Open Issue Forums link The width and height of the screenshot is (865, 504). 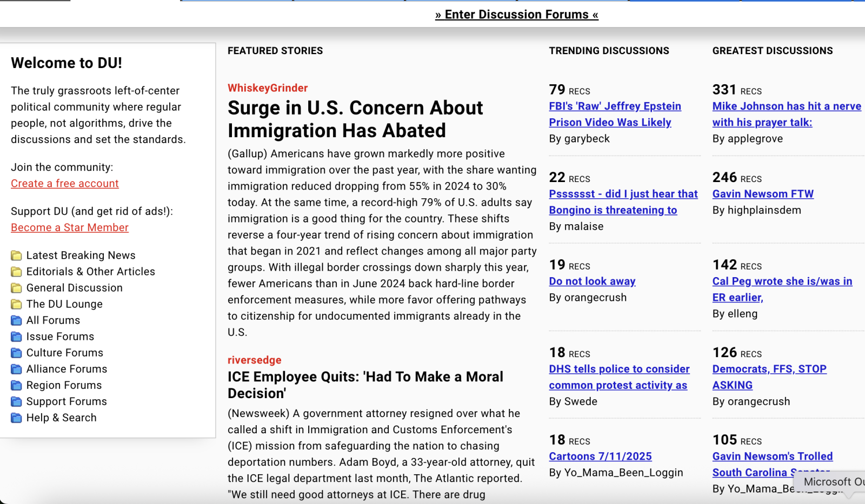(x=60, y=337)
